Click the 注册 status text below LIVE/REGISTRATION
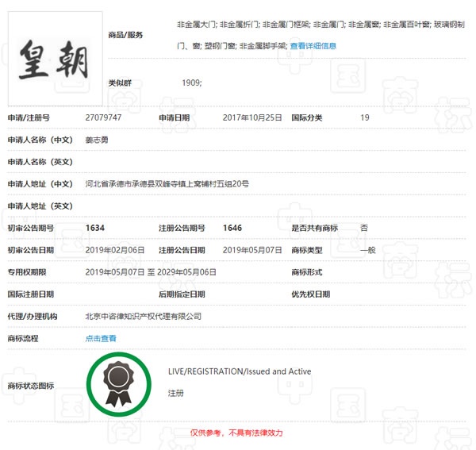The image size is (476, 450). [x=176, y=393]
